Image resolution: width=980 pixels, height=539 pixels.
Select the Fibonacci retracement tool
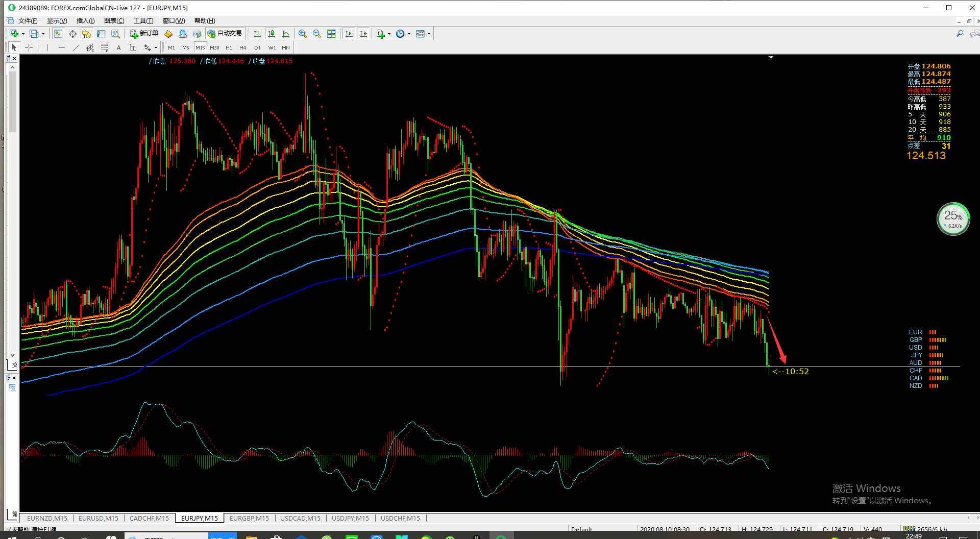pos(104,47)
